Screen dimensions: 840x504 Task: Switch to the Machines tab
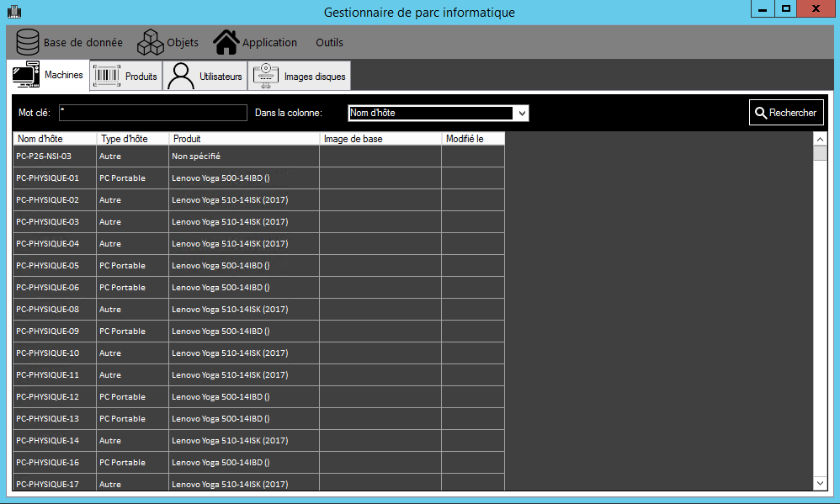[x=48, y=74]
